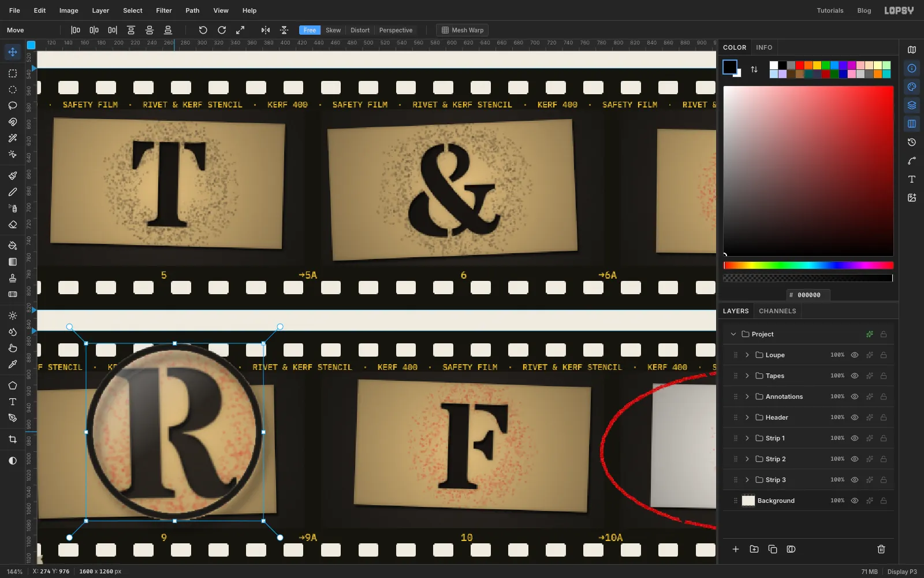
Task: Click the delete layer trash icon
Action: click(x=881, y=549)
